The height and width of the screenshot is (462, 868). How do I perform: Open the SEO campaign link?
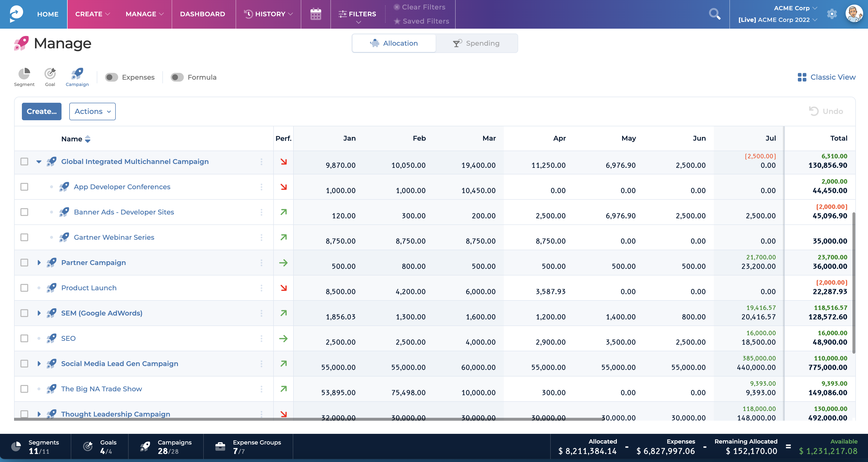(x=68, y=338)
